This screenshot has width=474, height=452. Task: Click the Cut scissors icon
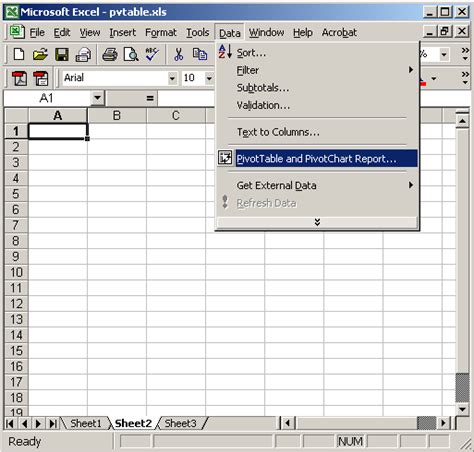[x=178, y=54]
